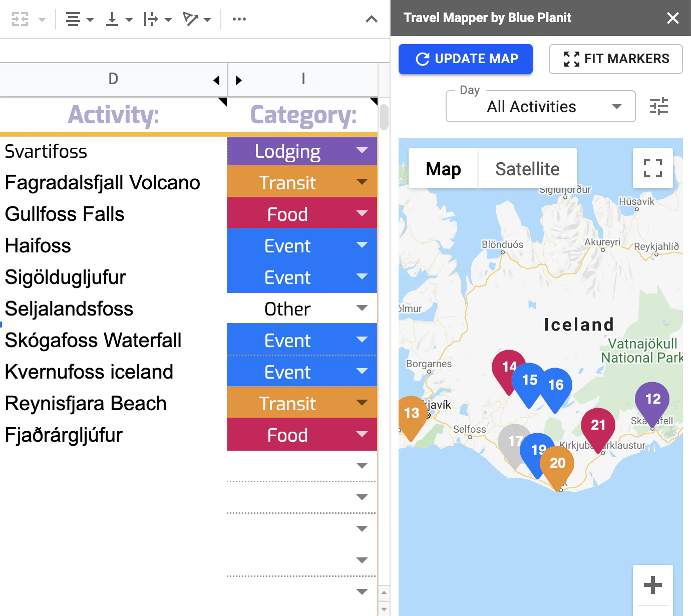Viewport: 691px width, 616px height.
Task: Open Transit dropdown for Fagradalsfjall Volcano
Action: (362, 182)
